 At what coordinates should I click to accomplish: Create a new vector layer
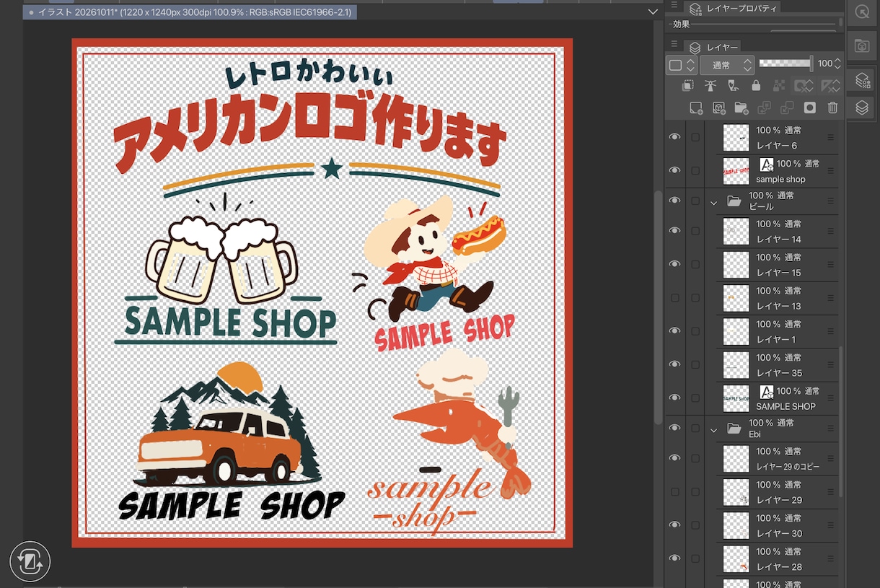point(719,107)
